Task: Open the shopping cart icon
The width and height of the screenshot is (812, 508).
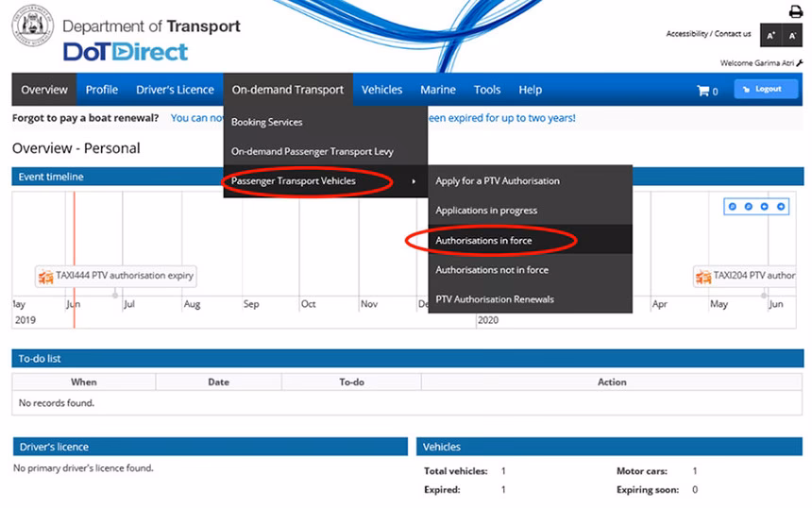Action: click(x=703, y=91)
